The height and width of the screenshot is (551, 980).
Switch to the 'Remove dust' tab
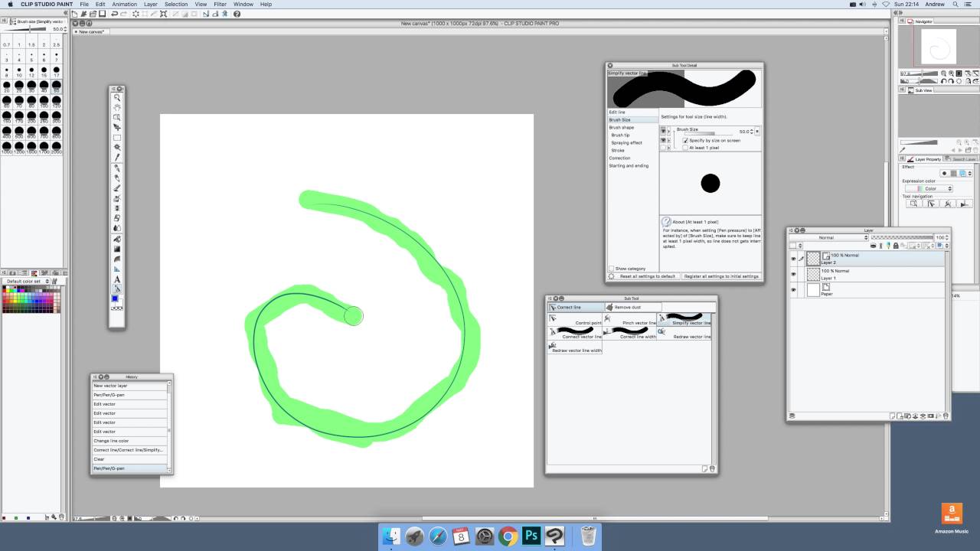(x=627, y=307)
